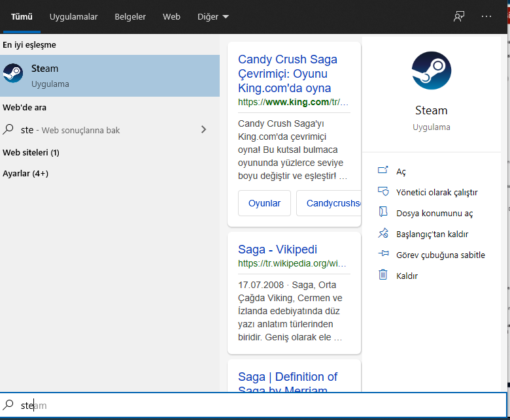This screenshot has height=420, width=510.
Task: Click the feedback icon in top bar
Action: click(x=459, y=16)
